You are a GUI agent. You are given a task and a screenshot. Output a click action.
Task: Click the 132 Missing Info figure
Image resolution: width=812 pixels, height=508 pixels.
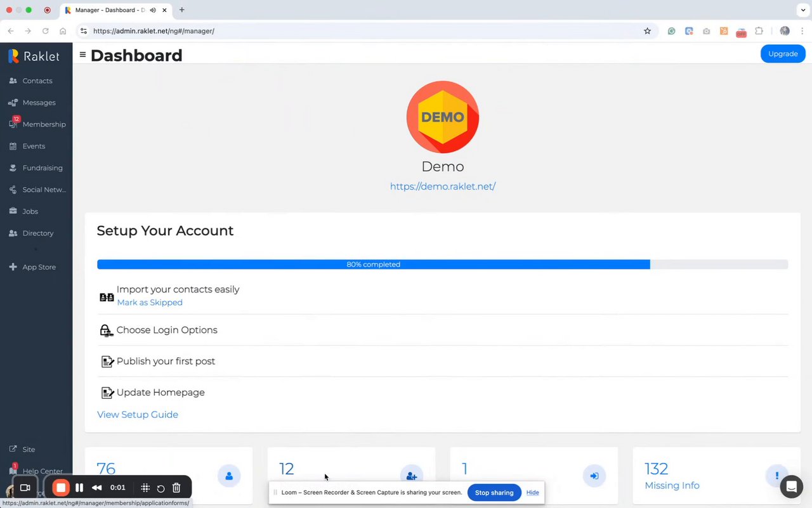click(657, 469)
